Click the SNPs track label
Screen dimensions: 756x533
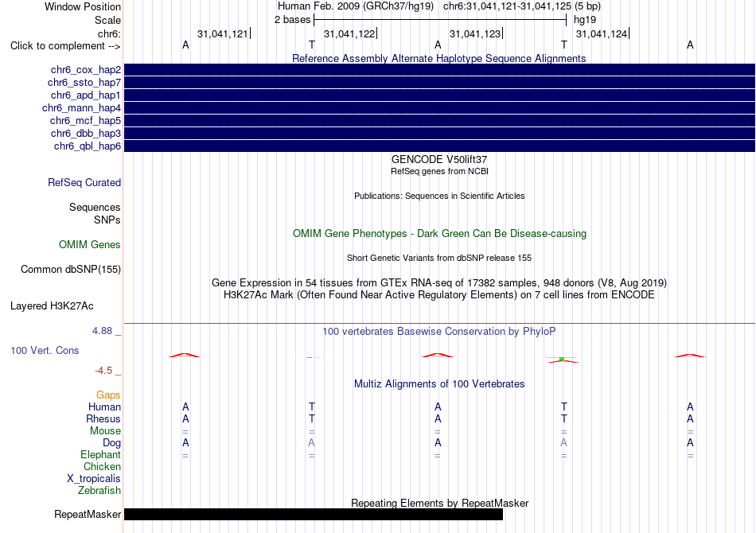tap(107, 220)
